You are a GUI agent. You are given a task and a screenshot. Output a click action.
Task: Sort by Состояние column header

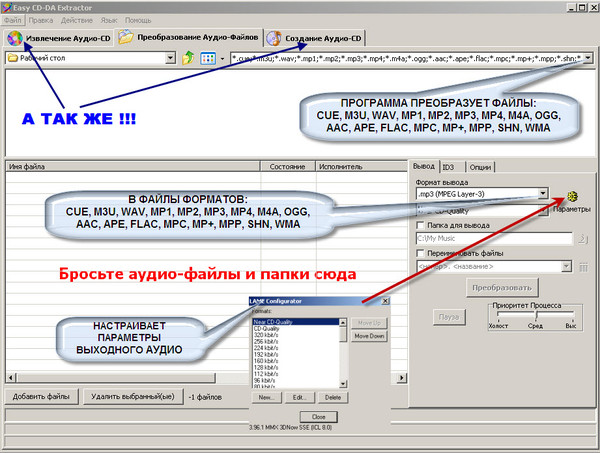287,166
